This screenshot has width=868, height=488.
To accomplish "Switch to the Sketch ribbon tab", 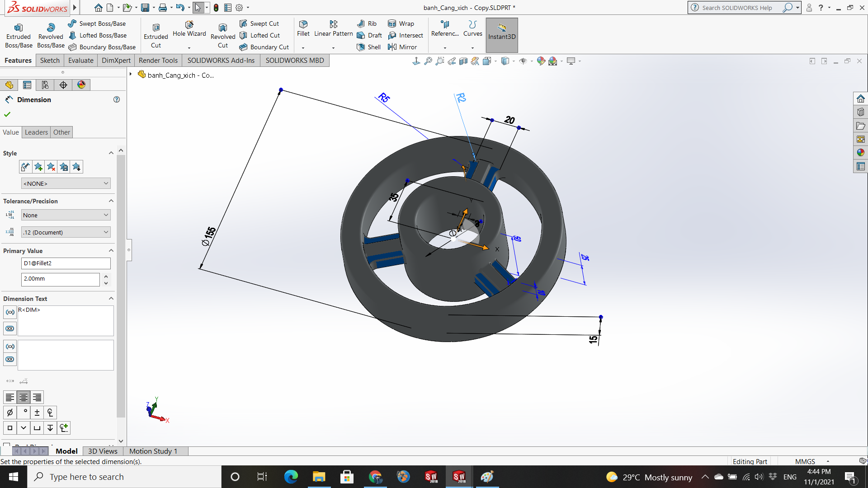I will coord(50,61).
